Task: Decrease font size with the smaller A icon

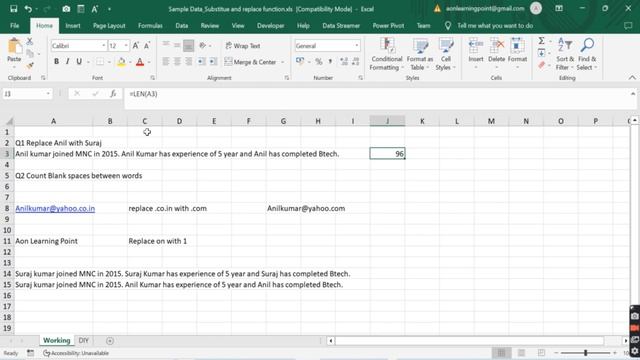Action: click(x=147, y=46)
